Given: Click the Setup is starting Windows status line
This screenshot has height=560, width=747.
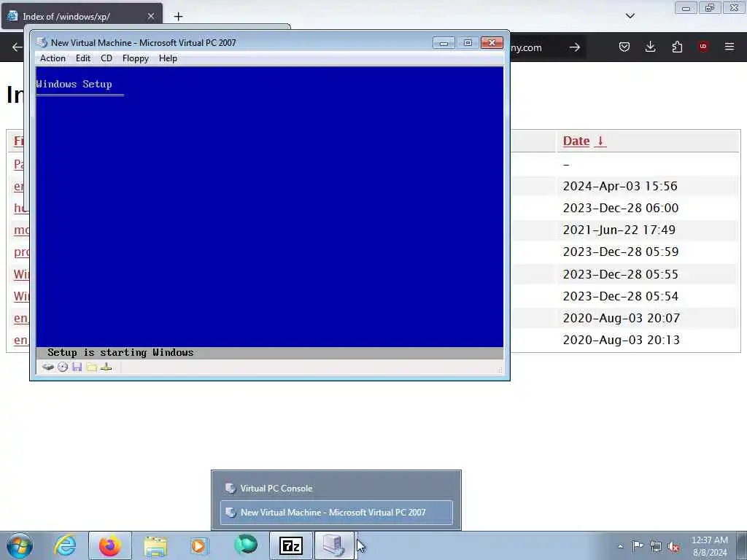Looking at the screenshot, I should click(120, 353).
